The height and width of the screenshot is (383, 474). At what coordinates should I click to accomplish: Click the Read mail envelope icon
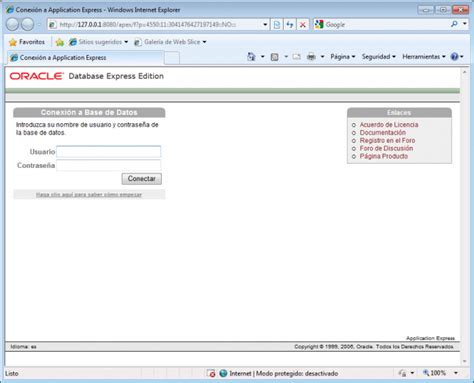pos(296,57)
